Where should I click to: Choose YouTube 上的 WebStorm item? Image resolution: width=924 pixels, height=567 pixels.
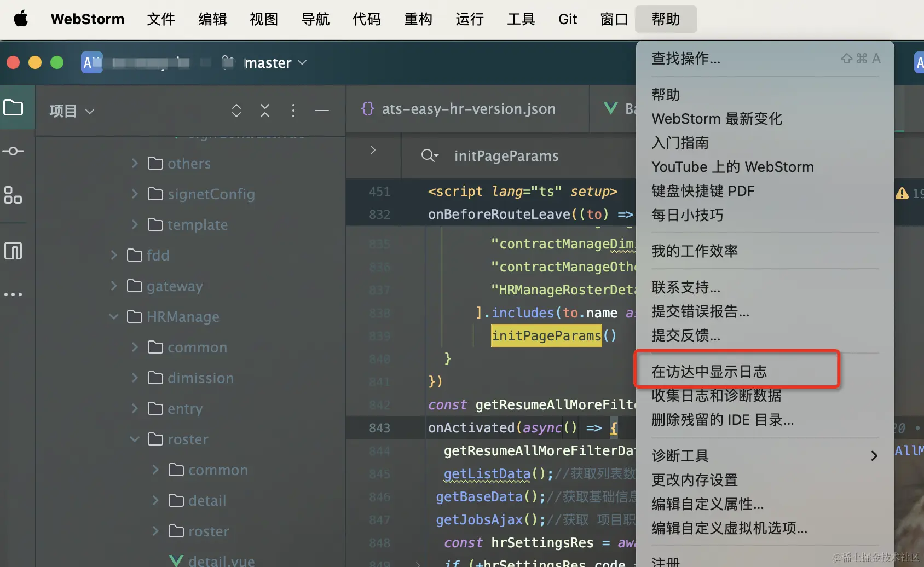click(x=765, y=167)
